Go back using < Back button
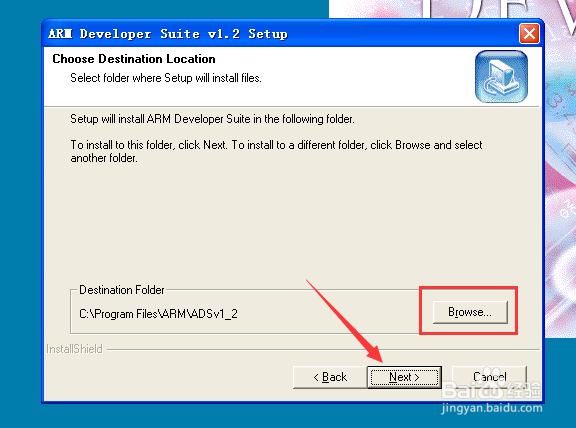This screenshot has height=428, width=576. click(330, 377)
